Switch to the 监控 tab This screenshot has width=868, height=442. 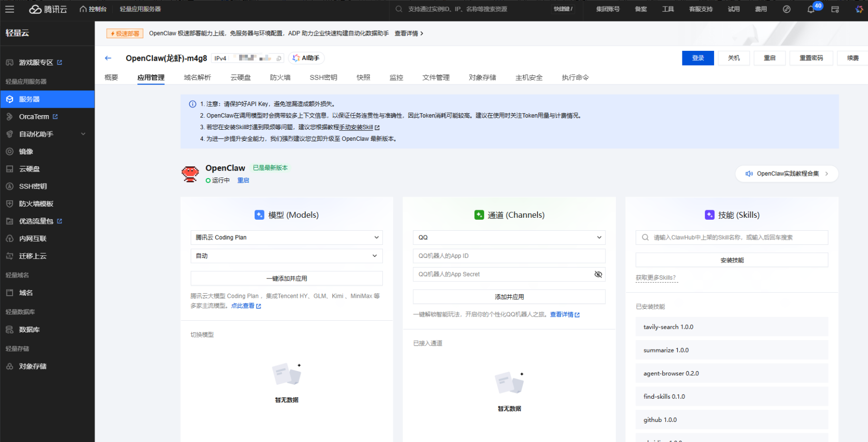click(397, 77)
